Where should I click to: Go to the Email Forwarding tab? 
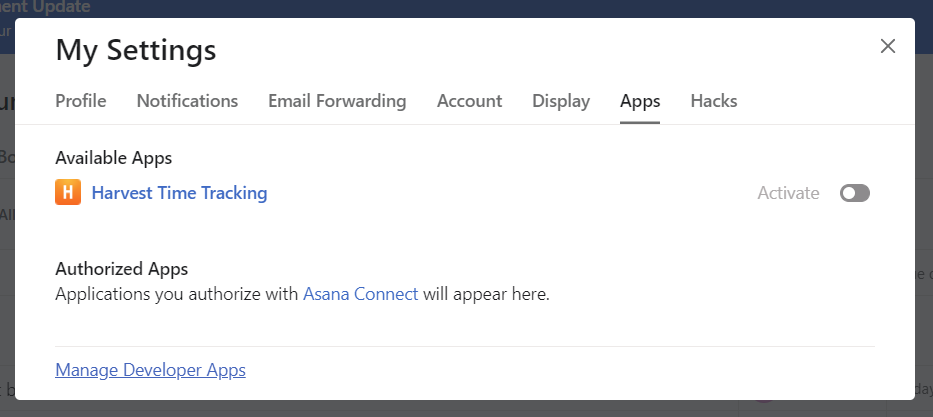click(x=337, y=101)
